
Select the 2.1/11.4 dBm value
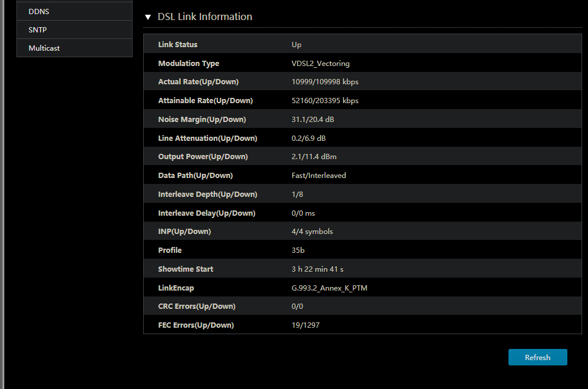tap(314, 156)
